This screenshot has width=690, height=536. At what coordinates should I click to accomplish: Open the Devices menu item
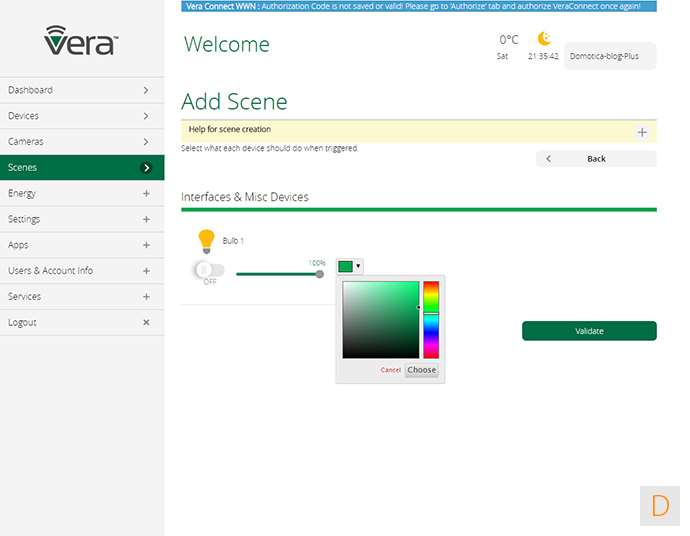pyautogui.click(x=80, y=116)
